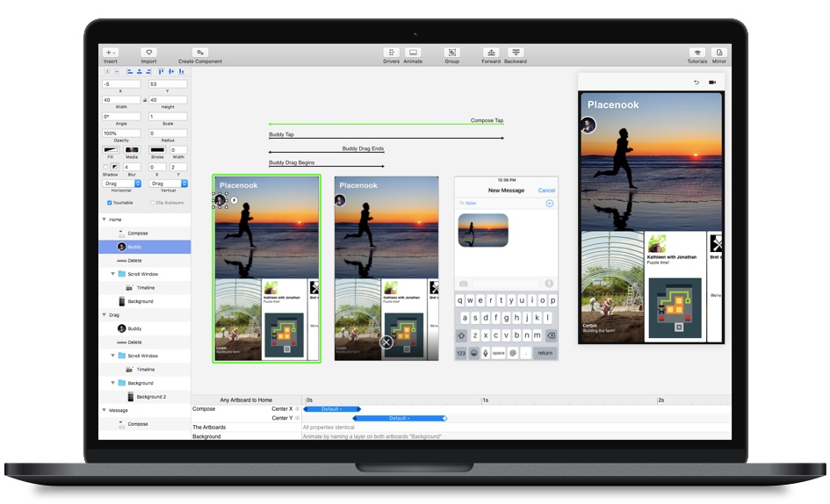The width and height of the screenshot is (830, 504).
Task: Click the circled X on Drag artboard
Action: point(386,342)
